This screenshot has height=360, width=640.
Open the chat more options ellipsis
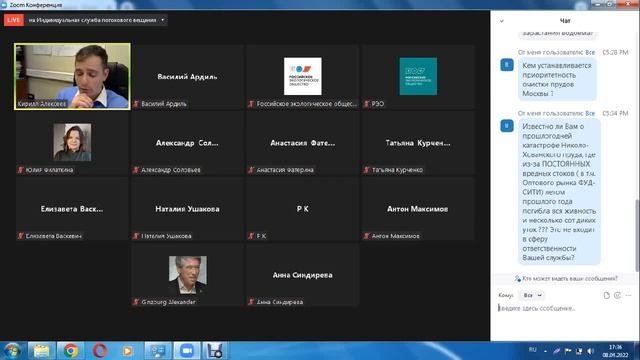629,295
